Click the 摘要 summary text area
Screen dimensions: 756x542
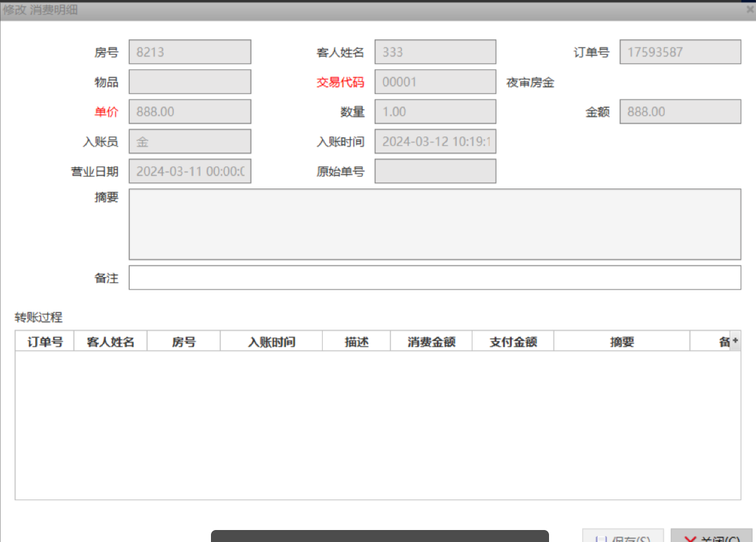point(435,224)
